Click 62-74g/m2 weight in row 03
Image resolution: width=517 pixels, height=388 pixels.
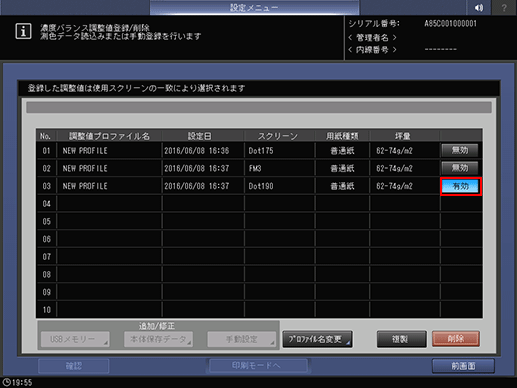pos(394,186)
